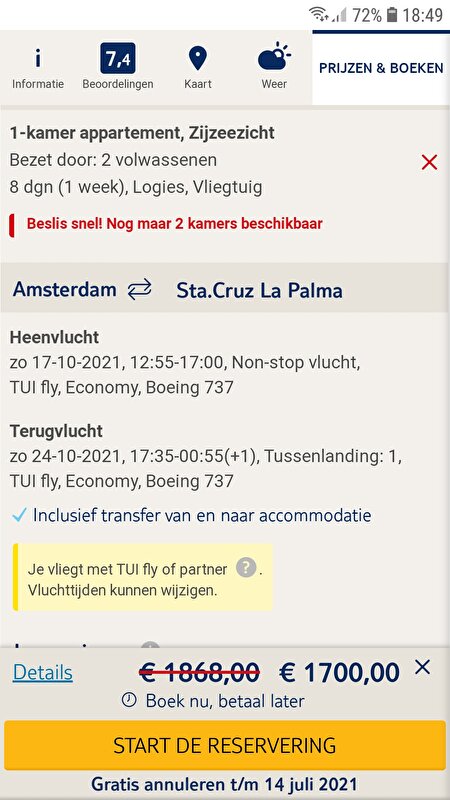Viewport: 450px width, 800px height.
Task: Open the 7,4 Beoordelingen rating badge
Action: click(118, 58)
